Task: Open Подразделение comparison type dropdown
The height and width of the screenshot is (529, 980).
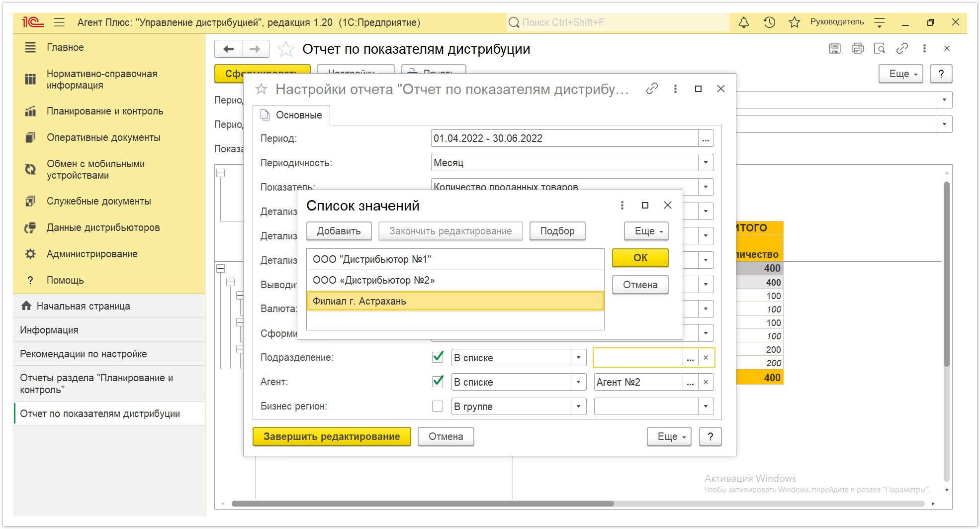Action: [578, 357]
